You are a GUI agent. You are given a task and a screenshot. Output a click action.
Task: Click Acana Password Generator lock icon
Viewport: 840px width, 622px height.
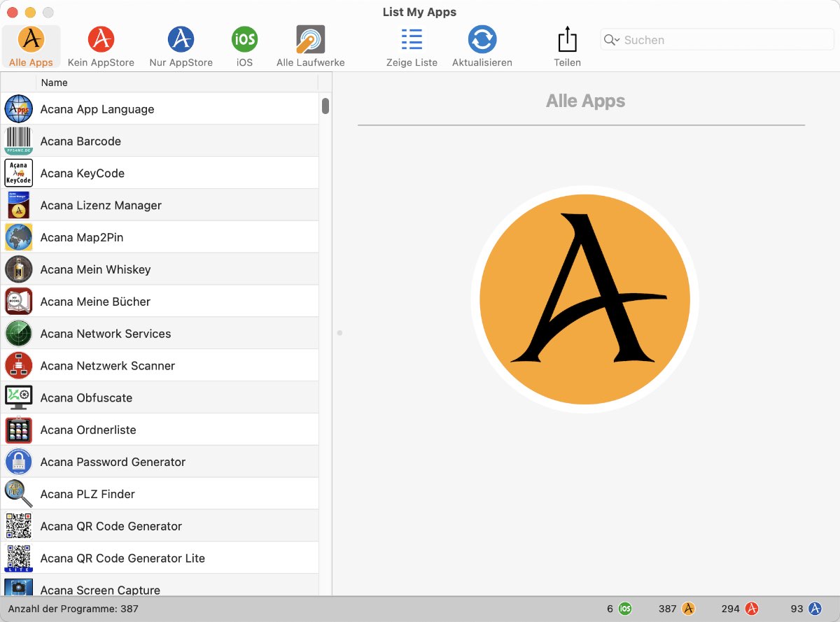[19, 462]
